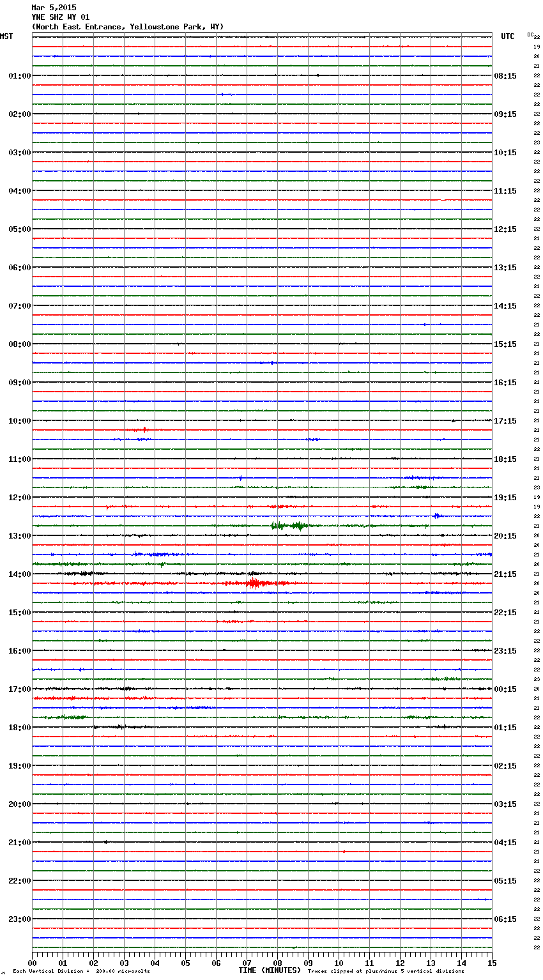543x980 pixels.
Task: Click the "03:15" UTC time label
Action: tap(505, 804)
